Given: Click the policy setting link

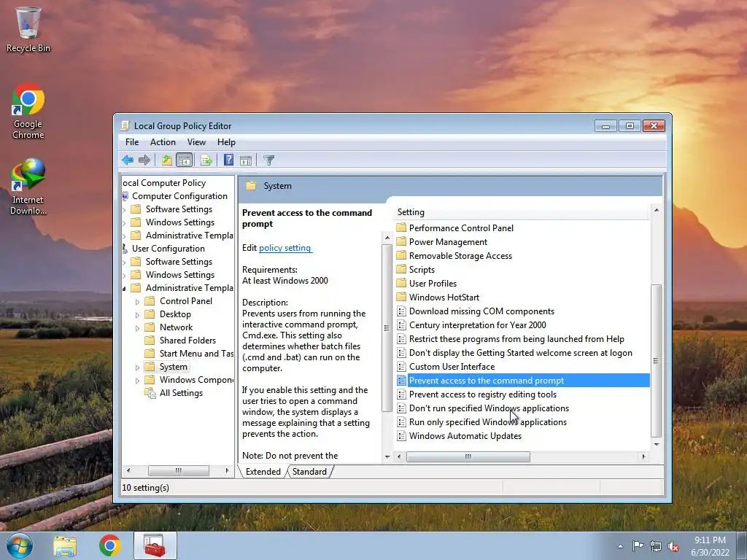Looking at the screenshot, I should (285, 248).
